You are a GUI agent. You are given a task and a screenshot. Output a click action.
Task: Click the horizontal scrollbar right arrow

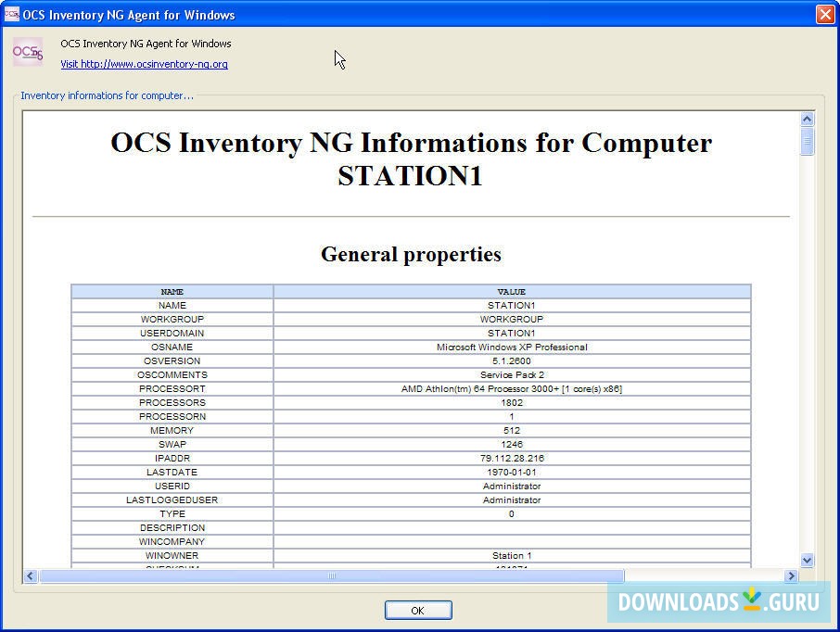791,575
